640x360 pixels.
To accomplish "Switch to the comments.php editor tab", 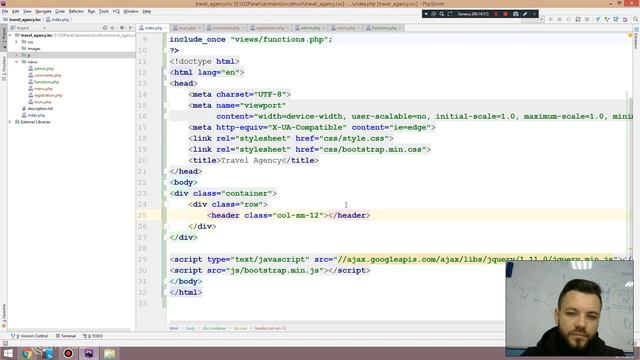I will coord(224,28).
